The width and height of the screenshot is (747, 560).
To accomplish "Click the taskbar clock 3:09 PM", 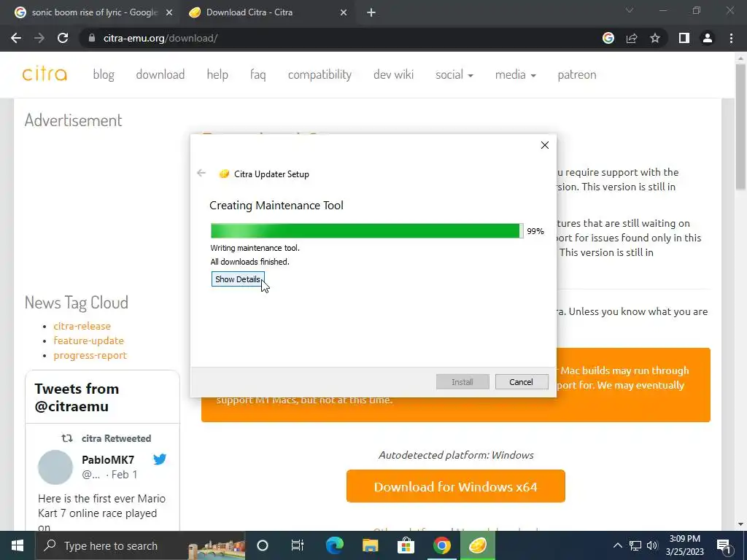I will tap(684, 545).
